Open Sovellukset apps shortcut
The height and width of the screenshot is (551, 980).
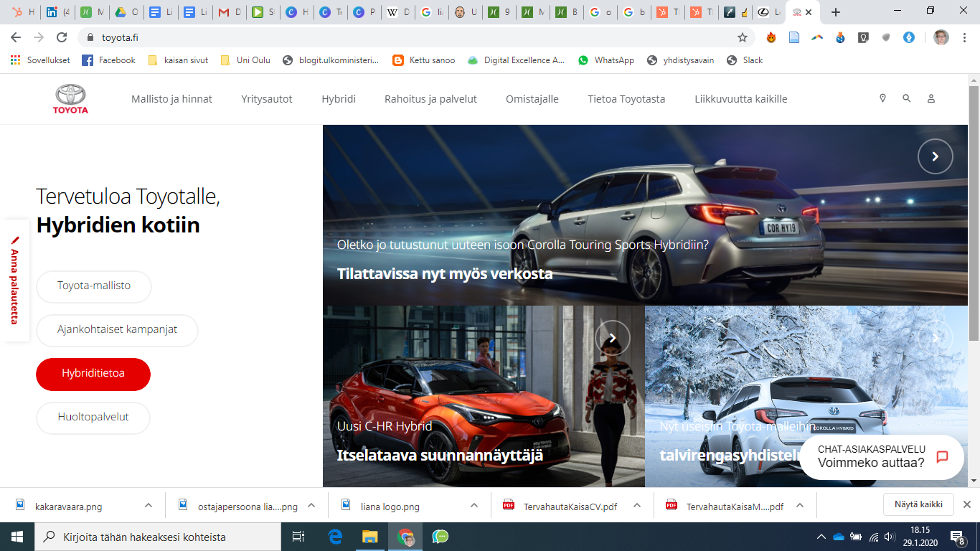click(x=40, y=60)
